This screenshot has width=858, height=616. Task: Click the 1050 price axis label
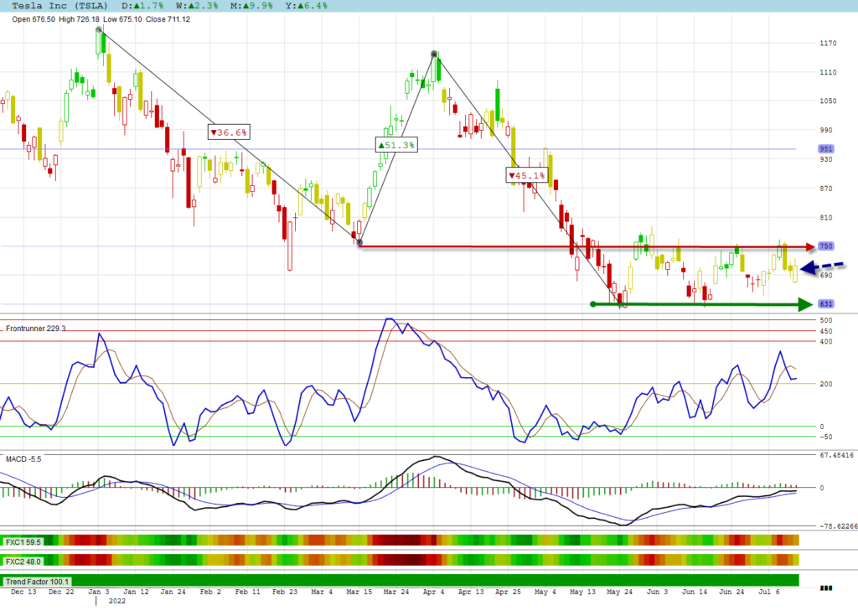(828, 101)
